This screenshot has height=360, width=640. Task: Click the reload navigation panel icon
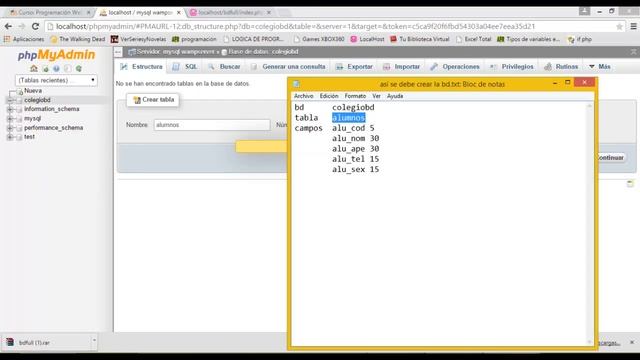[x=78, y=69]
